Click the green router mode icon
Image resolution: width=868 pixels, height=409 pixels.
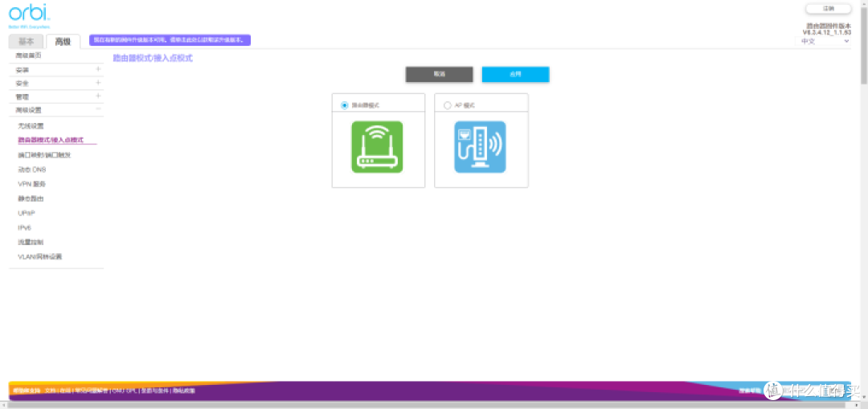tap(377, 147)
